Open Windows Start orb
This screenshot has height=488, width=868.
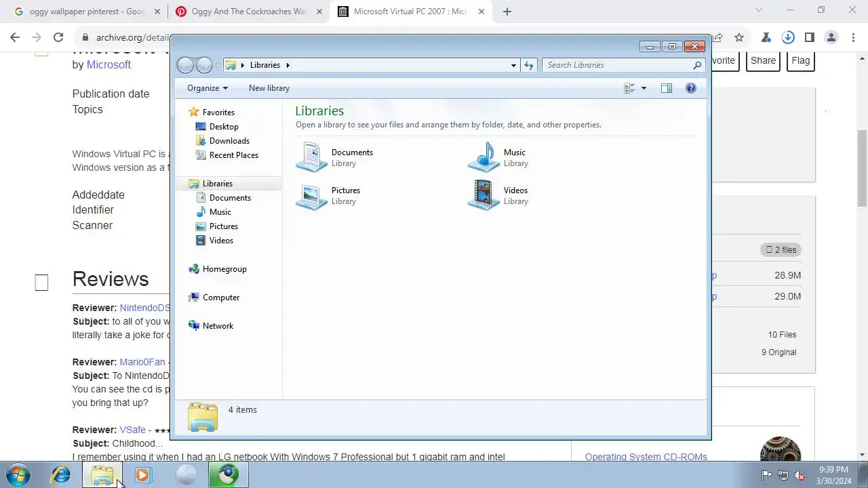(x=18, y=475)
